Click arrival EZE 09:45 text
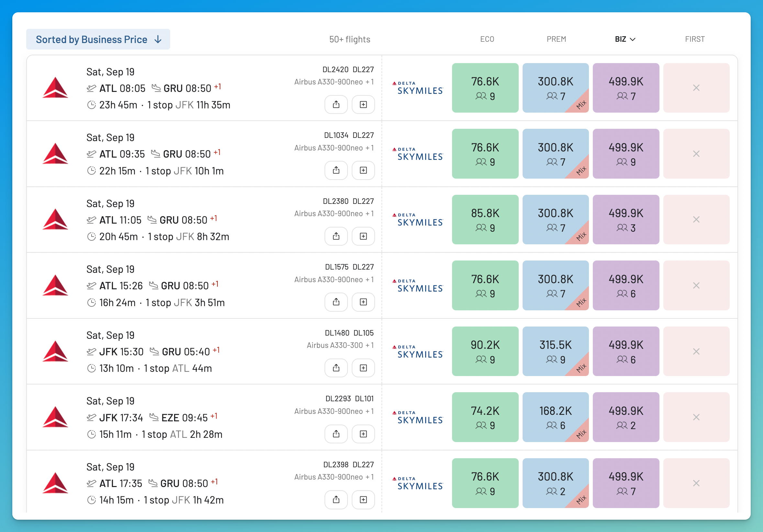Screen dimensions: 763x532 coord(184,418)
